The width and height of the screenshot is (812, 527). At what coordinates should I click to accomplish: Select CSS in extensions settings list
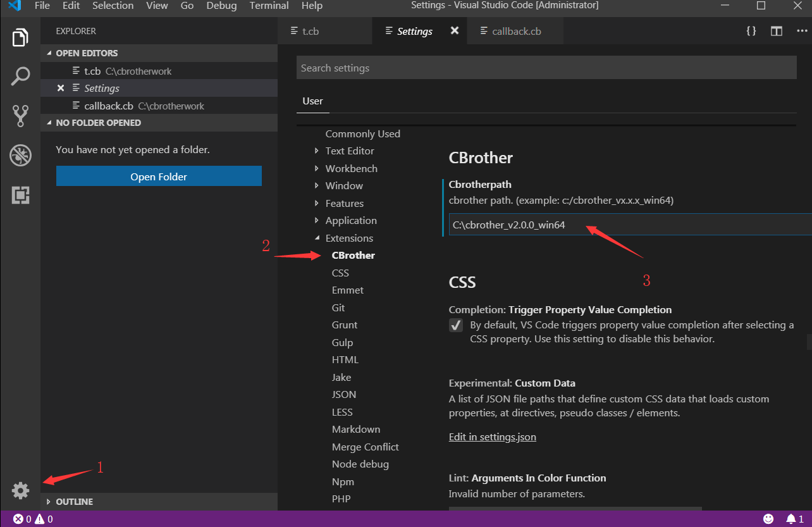[340, 273]
